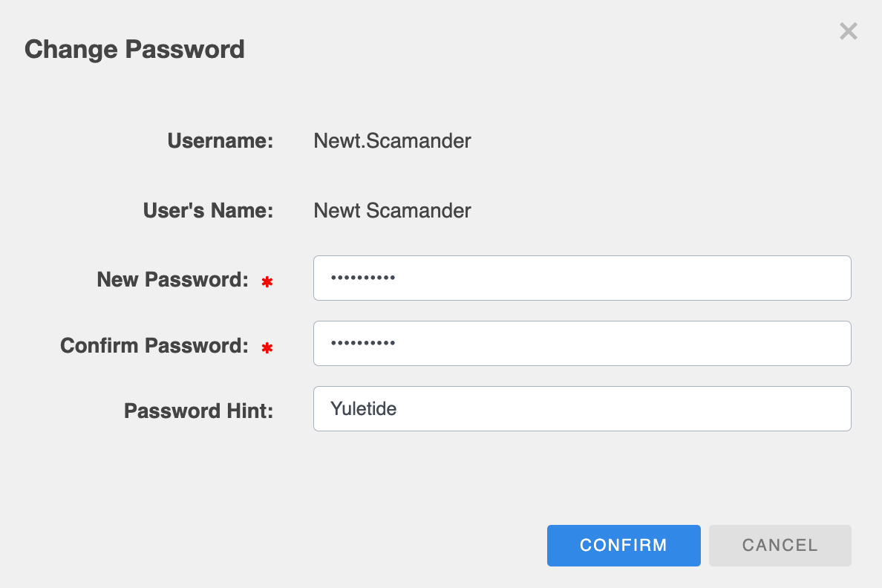Click the red asterisk beside Confirm Password
Viewport: 882px width, 588px height.
pos(267,347)
